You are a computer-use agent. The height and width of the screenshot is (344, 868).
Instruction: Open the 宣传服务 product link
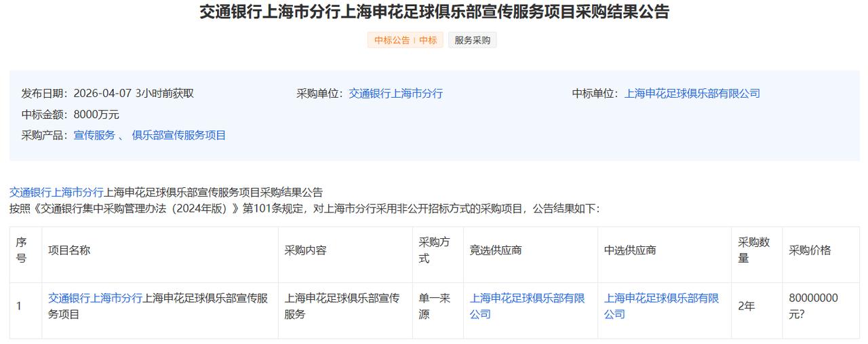[94, 135]
